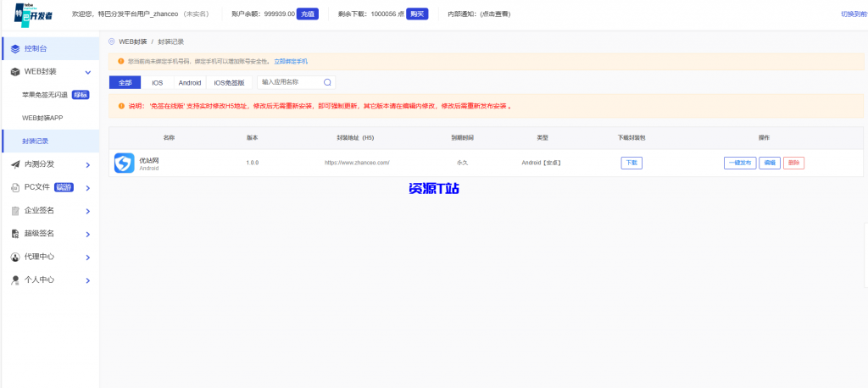Click the 优站网 app name text
Screen dimensions: 868x388
149,160
